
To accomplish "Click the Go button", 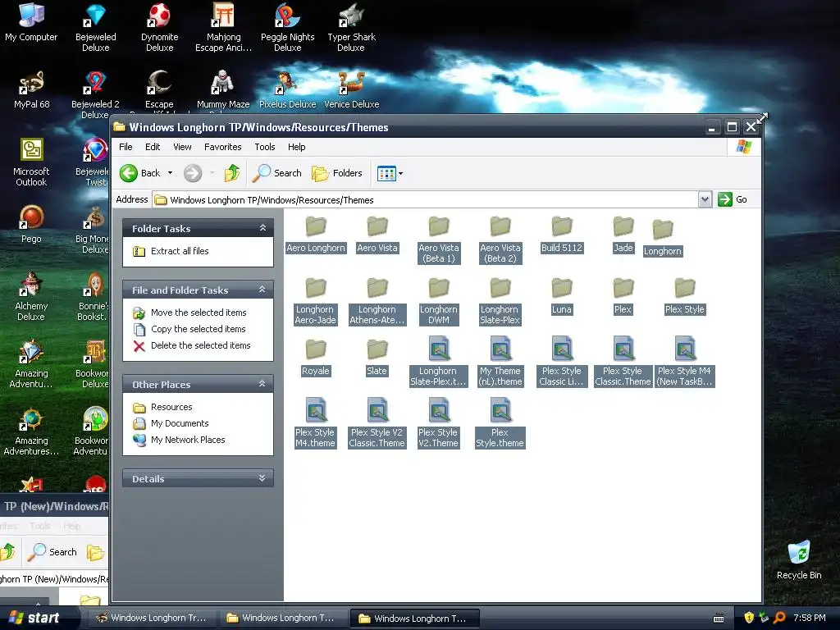I will [733, 199].
